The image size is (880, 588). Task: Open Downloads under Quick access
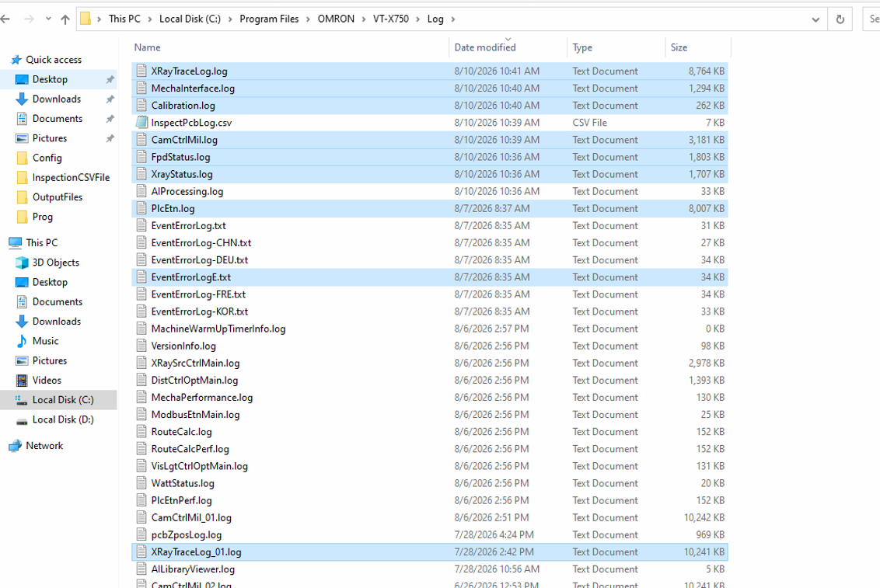(56, 99)
